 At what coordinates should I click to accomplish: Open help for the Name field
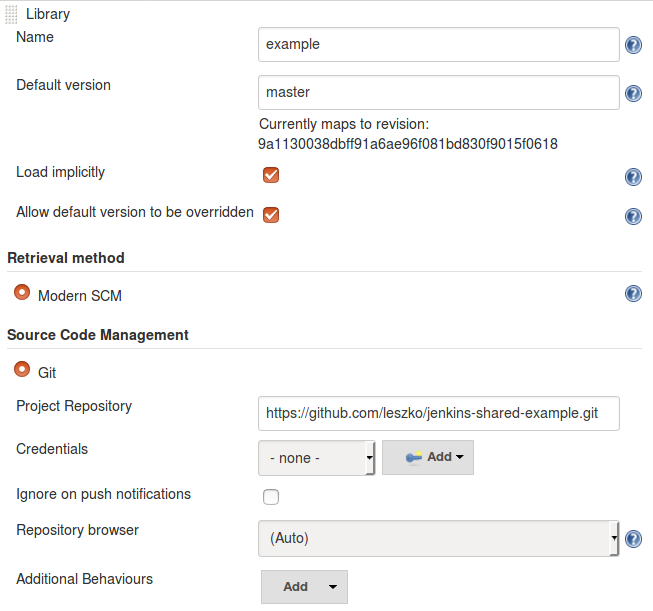click(633, 45)
